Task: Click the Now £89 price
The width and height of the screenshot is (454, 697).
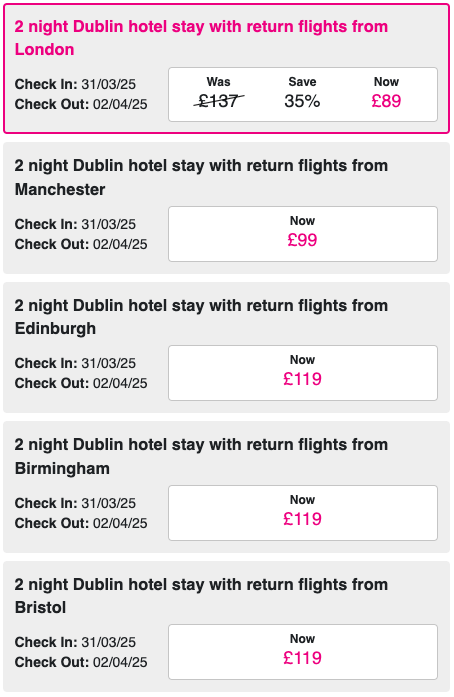Action: [x=386, y=93]
